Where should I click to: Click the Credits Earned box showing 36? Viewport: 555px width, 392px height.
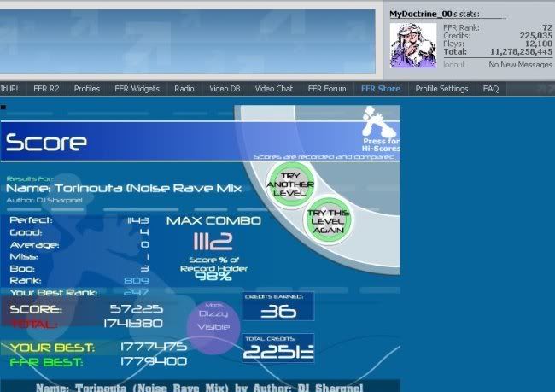(278, 307)
